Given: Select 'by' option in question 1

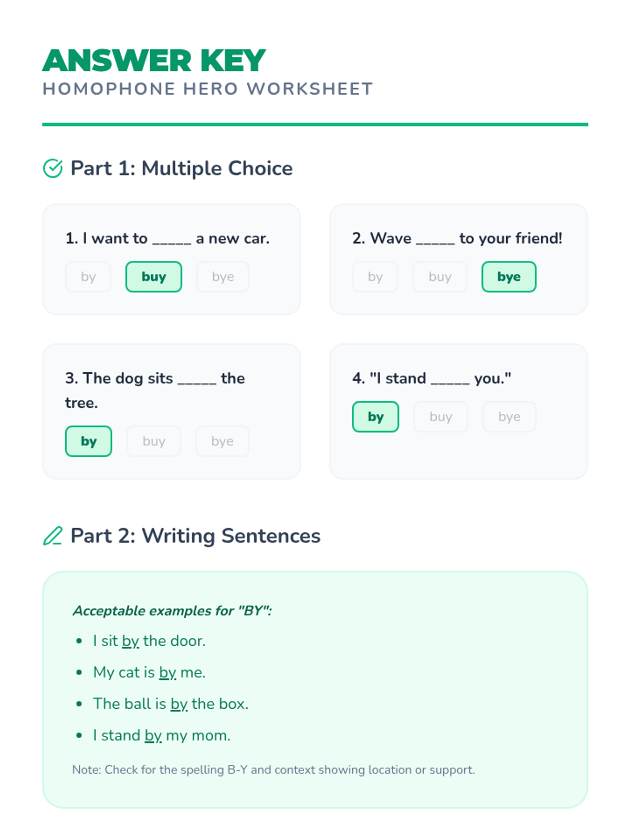Looking at the screenshot, I should pyautogui.click(x=88, y=277).
